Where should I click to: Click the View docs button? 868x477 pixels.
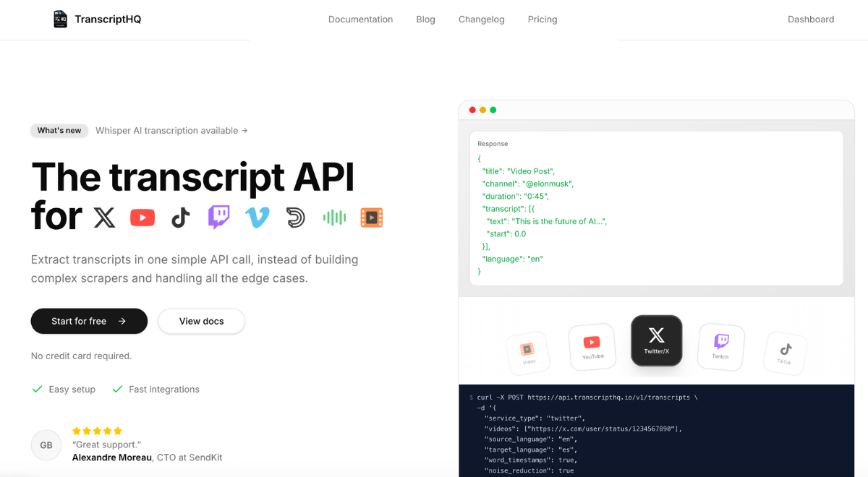coord(201,321)
